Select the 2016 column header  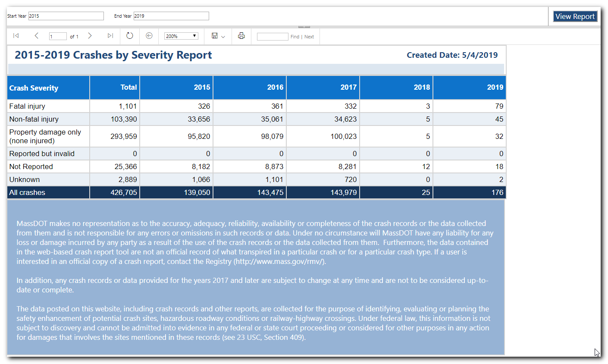tap(250, 88)
